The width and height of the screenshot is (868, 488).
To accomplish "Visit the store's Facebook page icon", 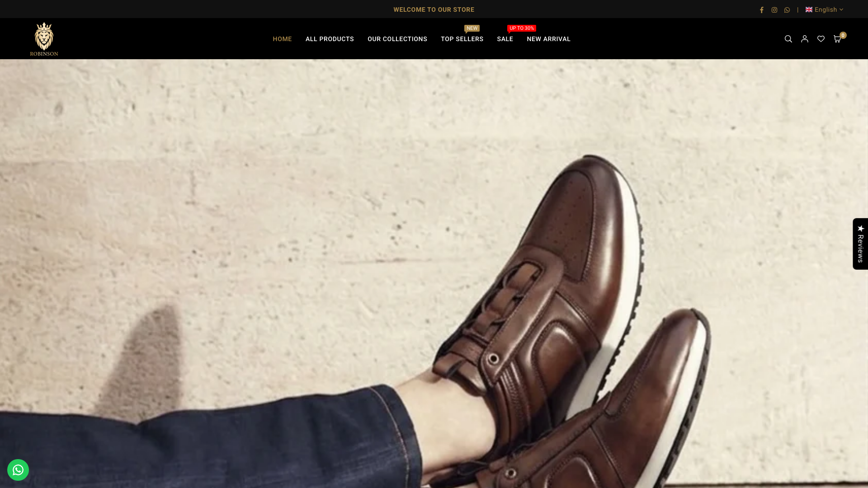I will pyautogui.click(x=761, y=10).
